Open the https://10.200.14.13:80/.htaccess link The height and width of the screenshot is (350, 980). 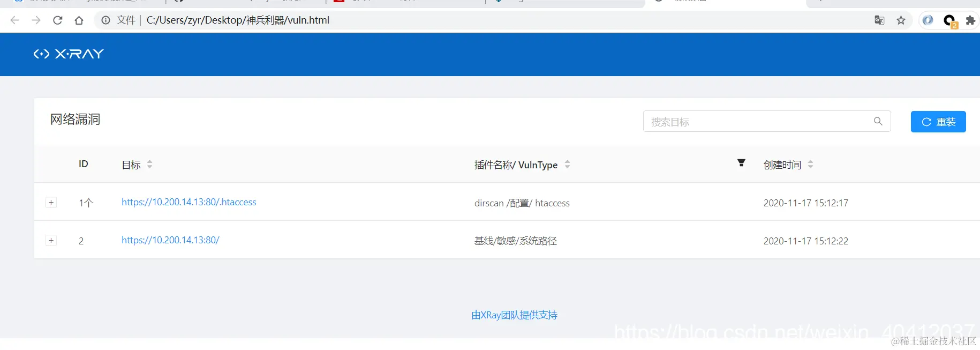click(x=189, y=202)
